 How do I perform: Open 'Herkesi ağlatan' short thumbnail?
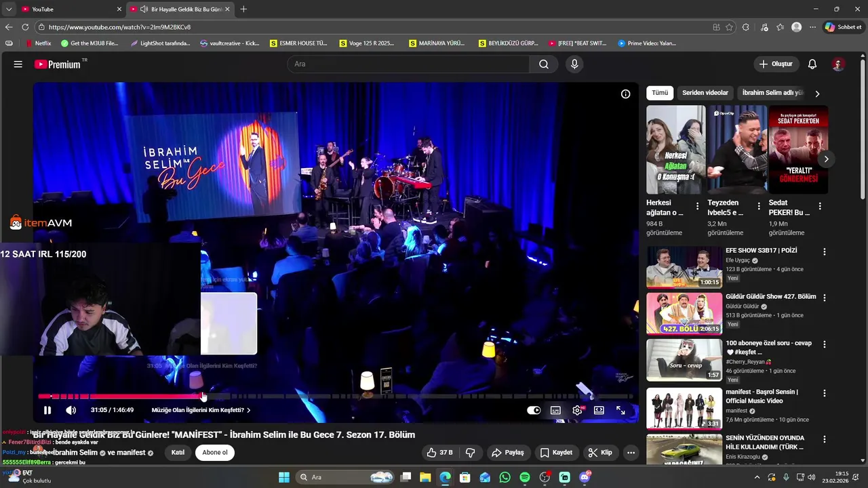click(x=676, y=150)
